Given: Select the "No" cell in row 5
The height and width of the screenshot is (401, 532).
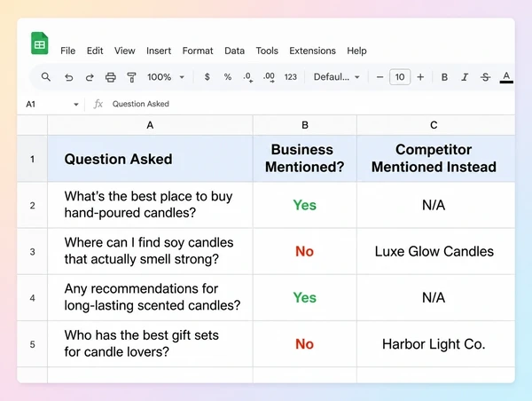Looking at the screenshot, I should 305,344.
